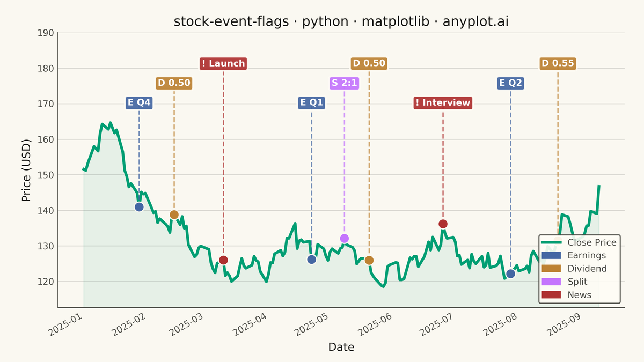Click the red News legend swatch
Screen dimensions: 644x362
552,295
